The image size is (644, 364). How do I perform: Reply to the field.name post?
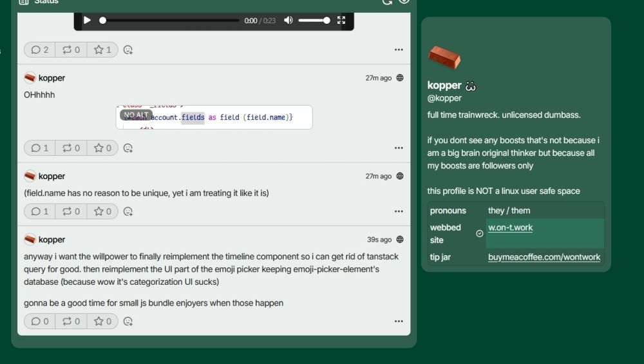pos(40,211)
